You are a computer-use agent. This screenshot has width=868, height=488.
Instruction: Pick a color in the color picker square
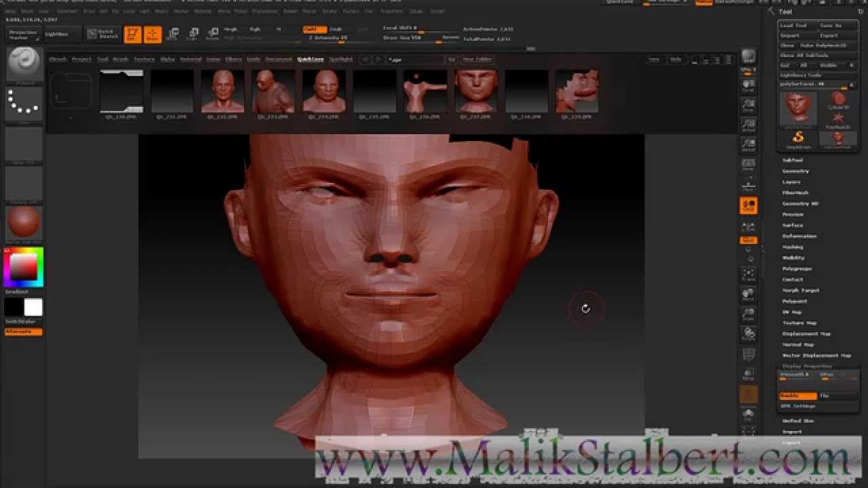tap(23, 267)
